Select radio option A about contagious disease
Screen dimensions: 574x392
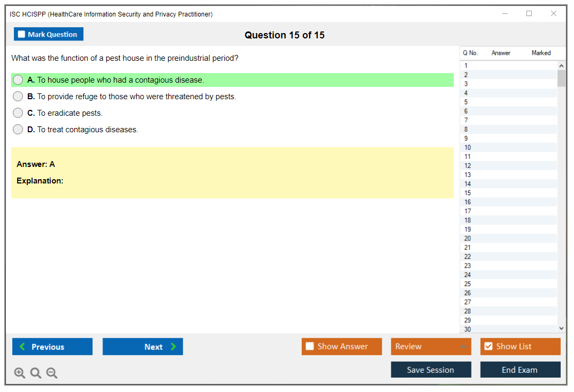pos(18,80)
